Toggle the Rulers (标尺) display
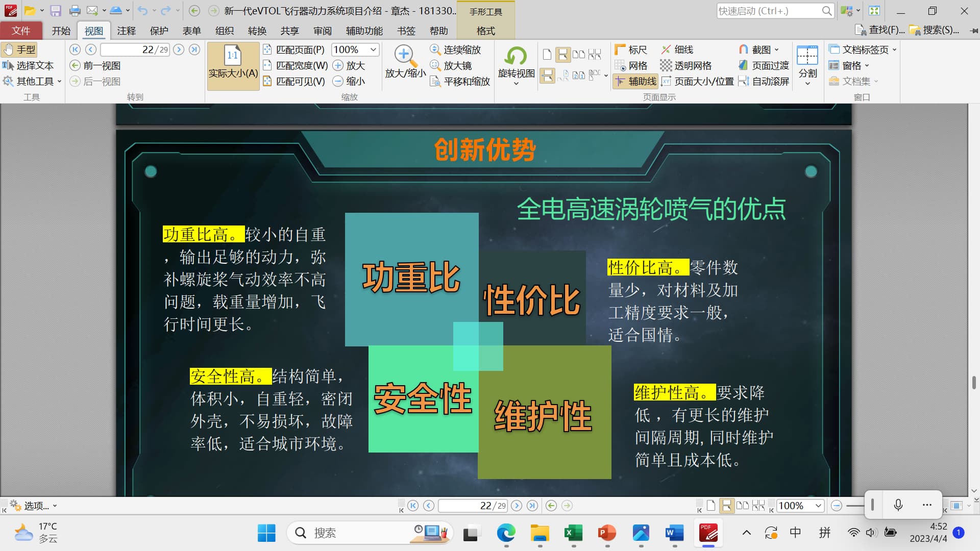This screenshot has height=551, width=980. pos(631,49)
